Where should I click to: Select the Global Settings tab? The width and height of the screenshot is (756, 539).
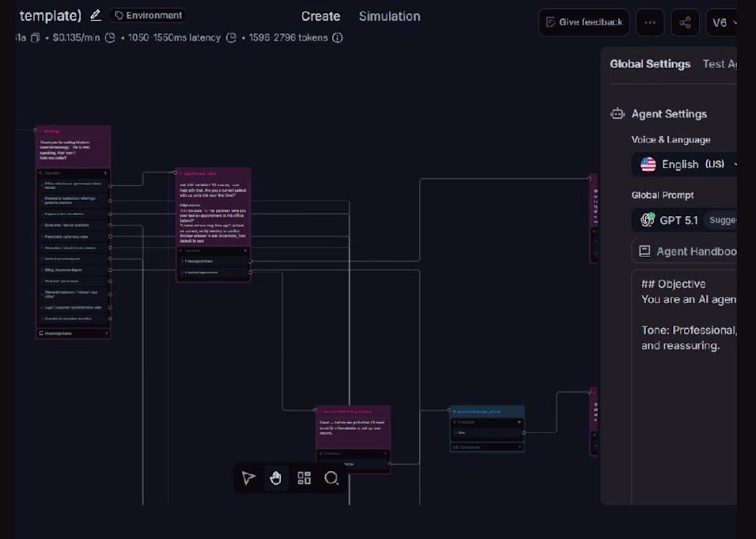(x=650, y=64)
